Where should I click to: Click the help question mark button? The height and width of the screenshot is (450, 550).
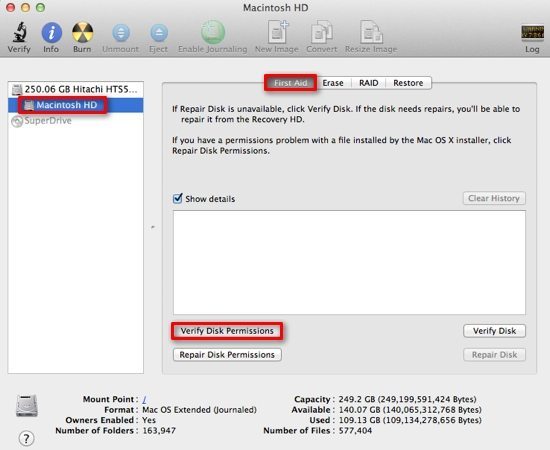[26, 438]
